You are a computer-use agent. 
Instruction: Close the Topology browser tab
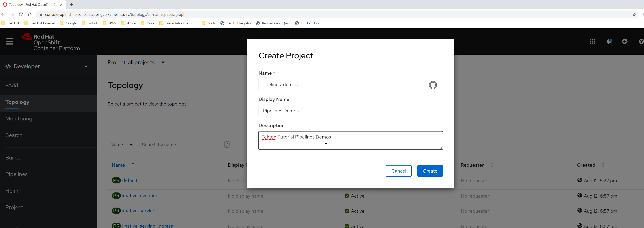[61, 4]
